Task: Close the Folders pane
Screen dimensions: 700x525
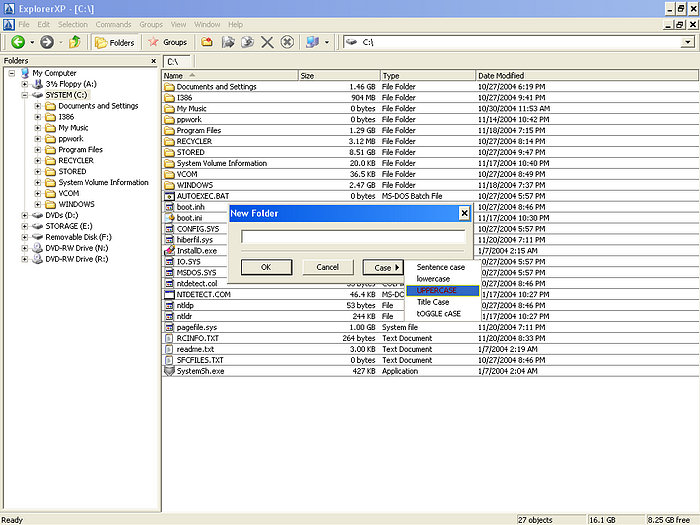Action: coord(154,61)
